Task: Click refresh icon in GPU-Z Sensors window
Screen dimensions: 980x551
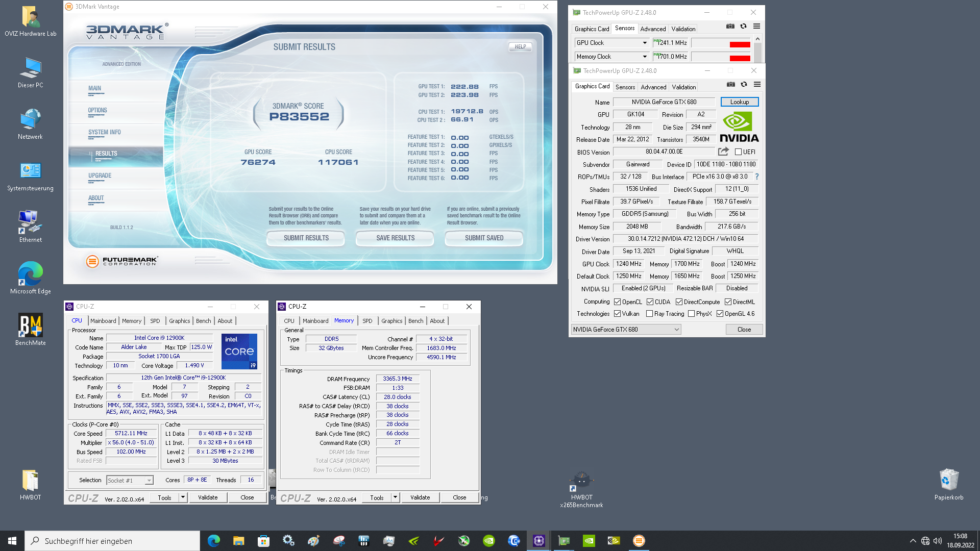Action: pos(744,27)
